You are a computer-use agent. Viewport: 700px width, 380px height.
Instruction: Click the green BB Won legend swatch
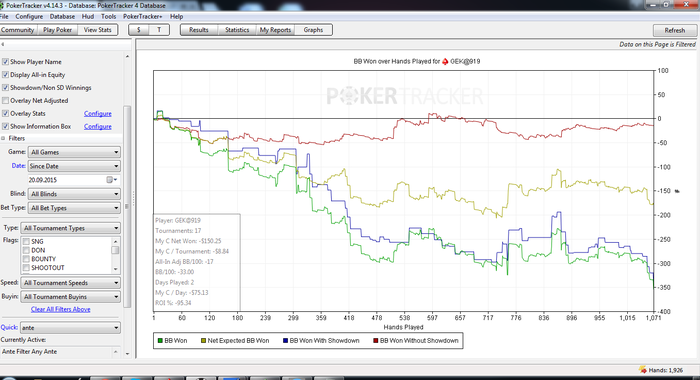[160, 341]
